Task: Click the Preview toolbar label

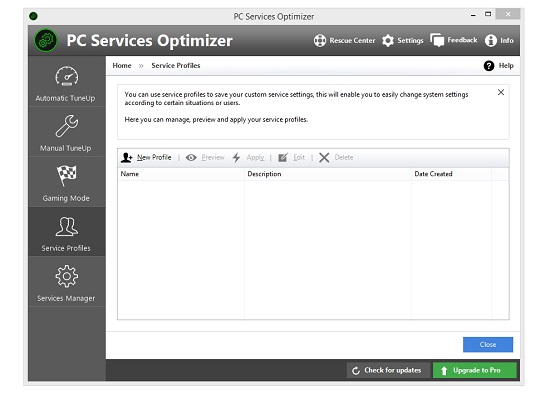Action: click(213, 158)
